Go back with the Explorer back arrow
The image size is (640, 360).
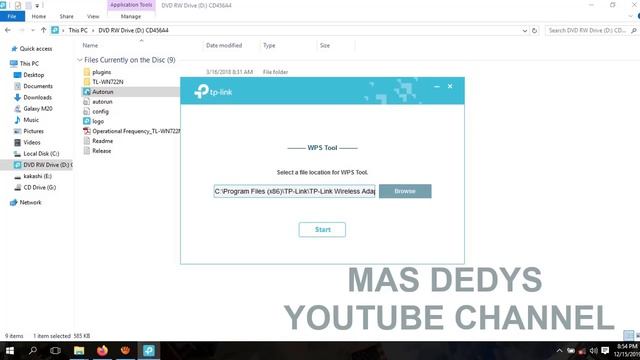click(x=8, y=30)
